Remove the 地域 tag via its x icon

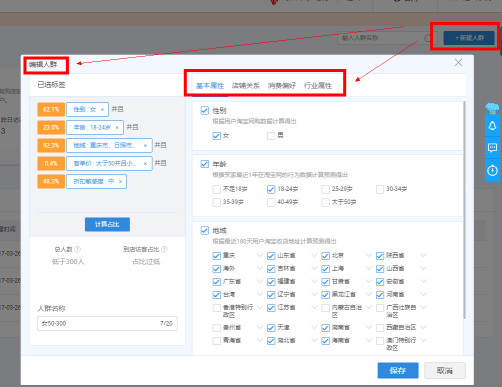[145, 145]
